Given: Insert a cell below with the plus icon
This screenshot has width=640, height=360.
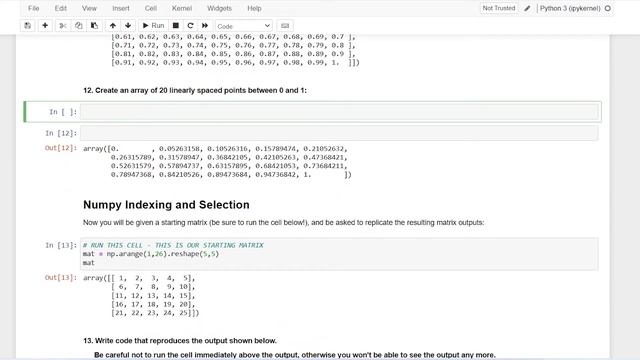Looking at the screenshot, I should [45, 26].
